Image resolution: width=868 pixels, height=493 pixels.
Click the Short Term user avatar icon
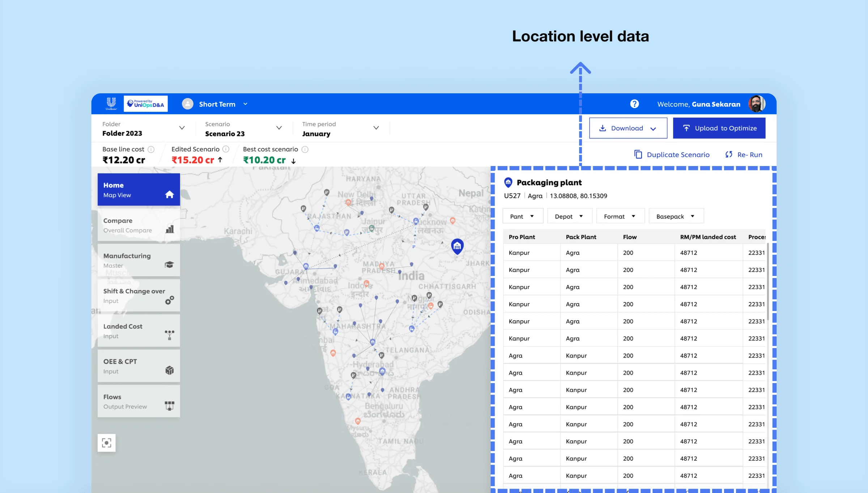tap(187, 104)
